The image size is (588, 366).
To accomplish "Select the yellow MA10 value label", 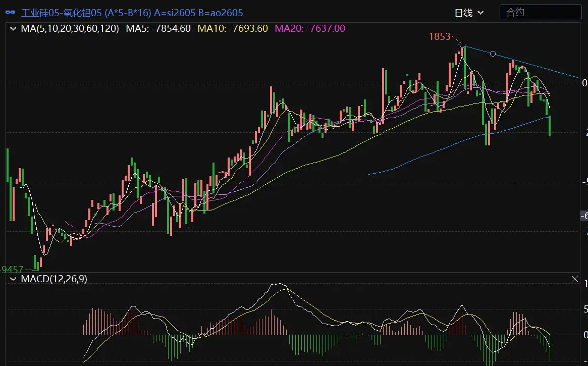I will [x=233, y=29].
